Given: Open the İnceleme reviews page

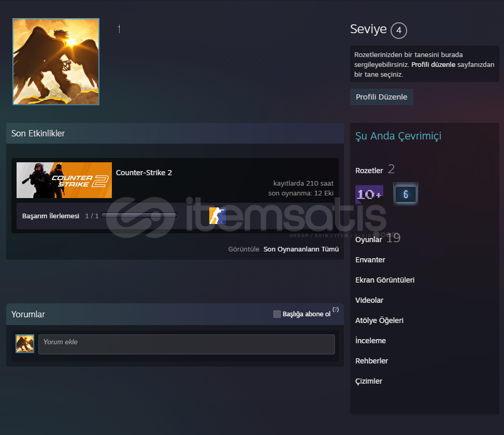Looking at the screenshot, I should [x=370, y=341].
